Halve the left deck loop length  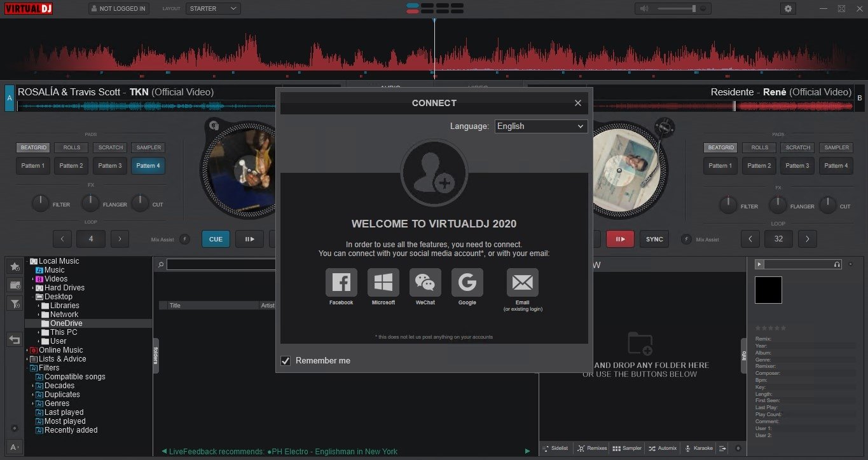62,239
